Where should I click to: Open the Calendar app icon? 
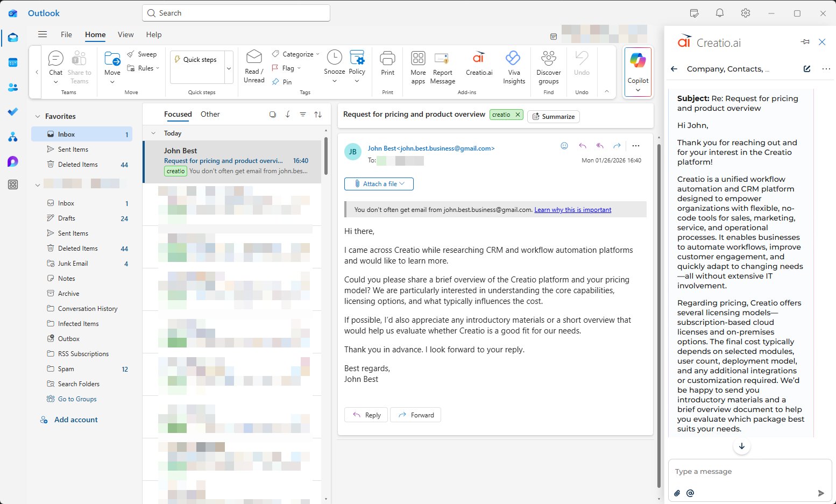[x=12, y=63]
